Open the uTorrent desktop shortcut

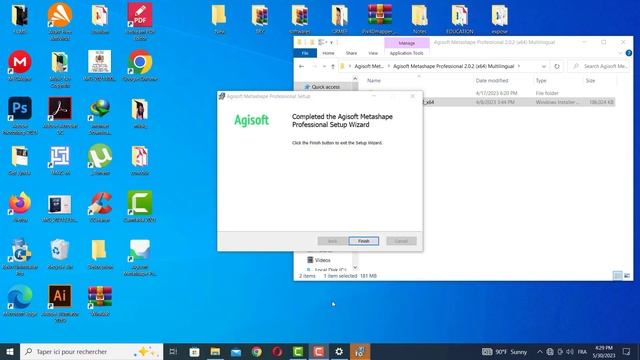[x=100, y=160]
